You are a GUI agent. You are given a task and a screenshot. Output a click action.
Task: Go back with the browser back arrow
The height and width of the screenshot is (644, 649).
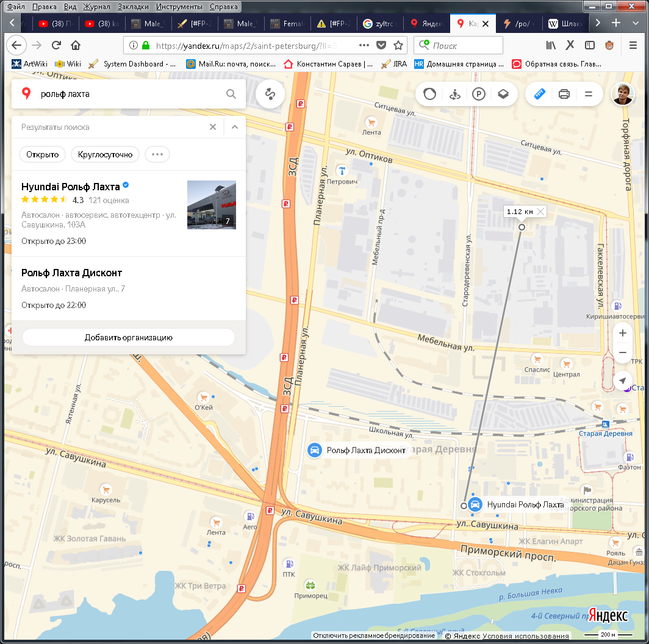[x=16, y=45]
